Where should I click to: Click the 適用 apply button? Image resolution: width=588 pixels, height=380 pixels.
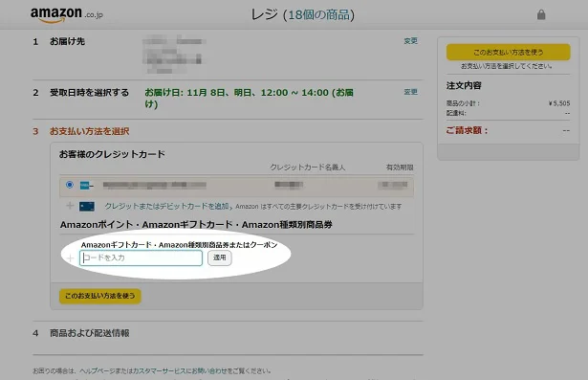[220, 258]
